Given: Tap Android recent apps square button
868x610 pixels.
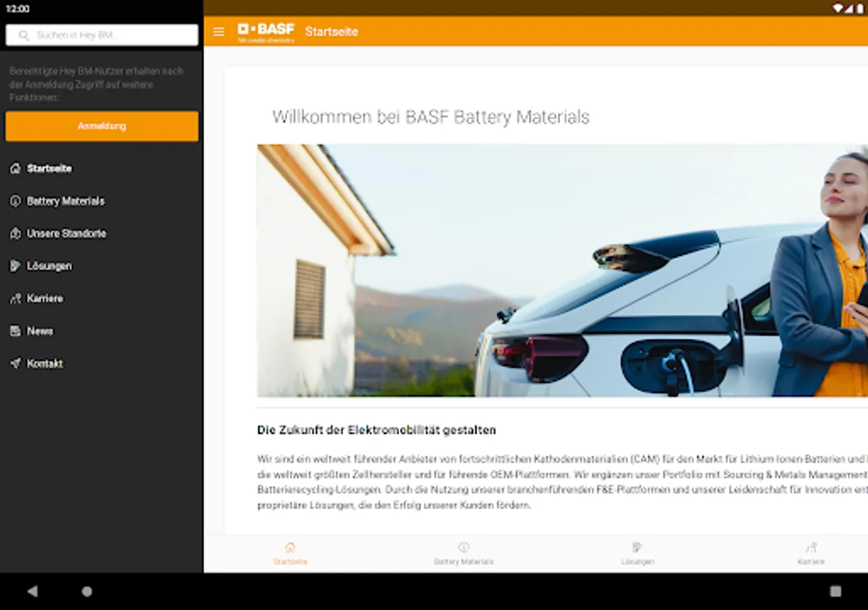Looking at the screenshot, I should tap(835, 591).
